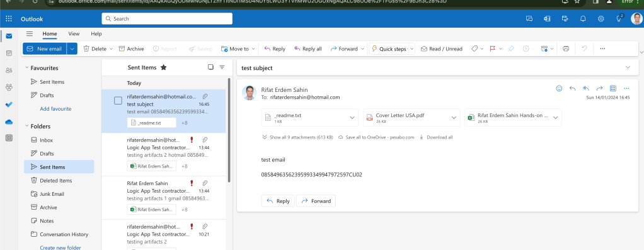Screen dimensions: 644x250
Task: Click Reply button below the message body
Action: pos(278,201)
